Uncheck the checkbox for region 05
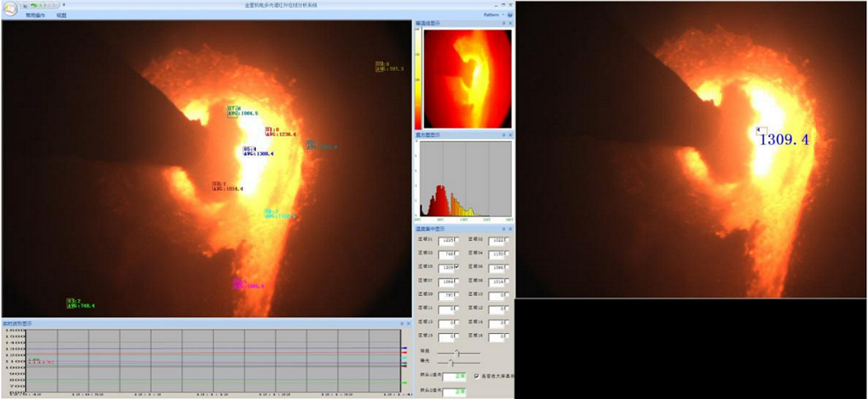Viewport: 868px width, 399px height. tap(457, 267)
